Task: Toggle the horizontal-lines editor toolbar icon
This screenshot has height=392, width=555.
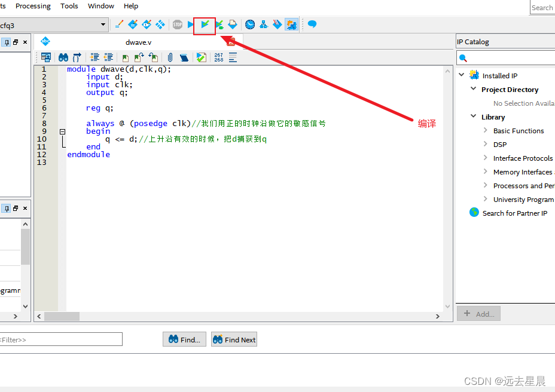Action: coord(233,57)
